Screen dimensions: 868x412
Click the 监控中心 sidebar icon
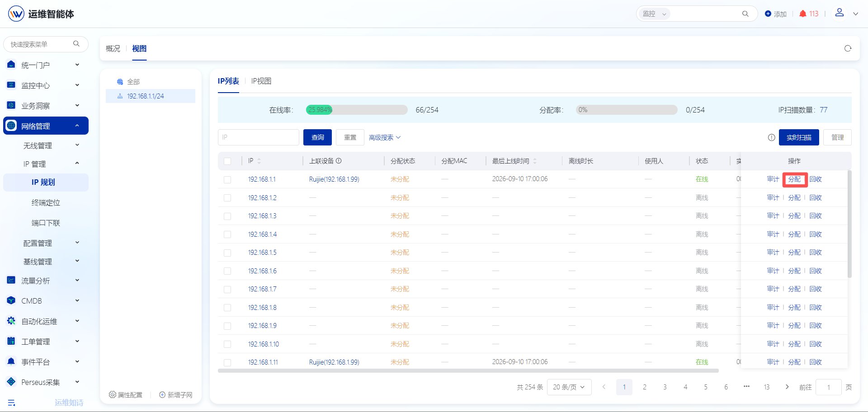(11, 85)
